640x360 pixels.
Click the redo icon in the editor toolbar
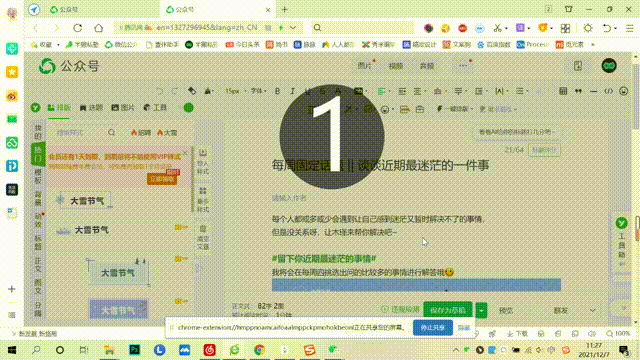[x=175, y=91]
